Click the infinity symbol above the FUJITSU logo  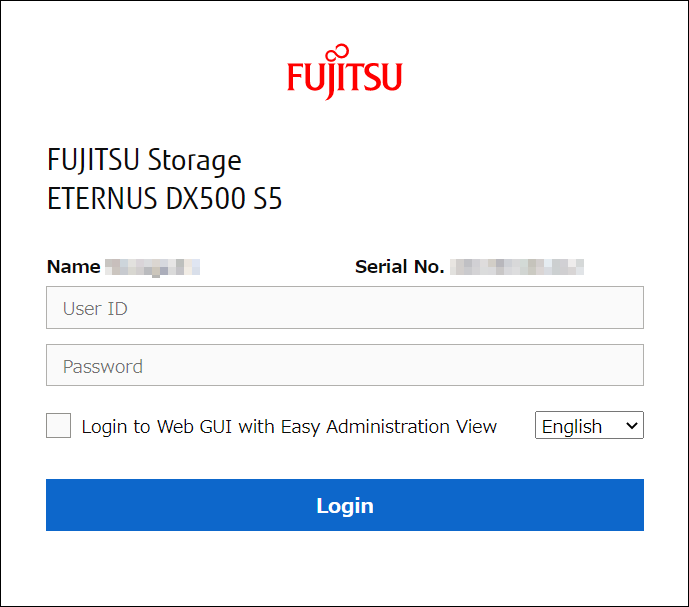point(340,52)
